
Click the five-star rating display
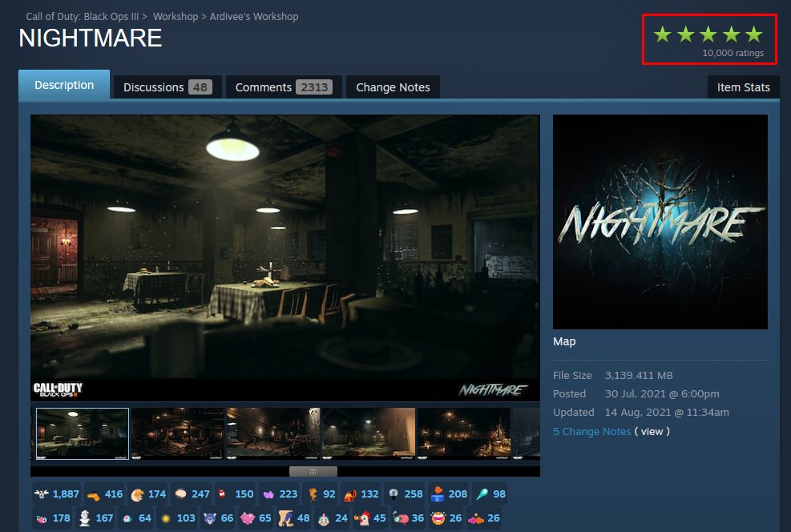[708, 34]
